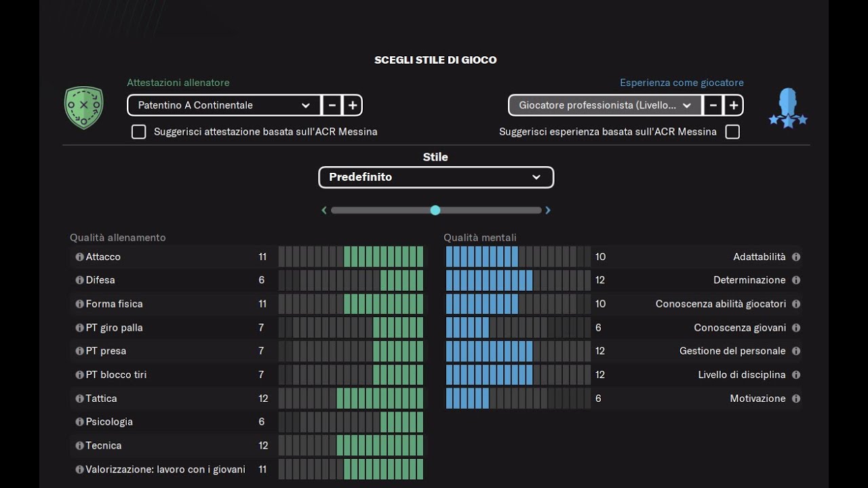Increase coaching badge with plus button
The width and height of the screenshot is (868, 488).
(353, 105)
